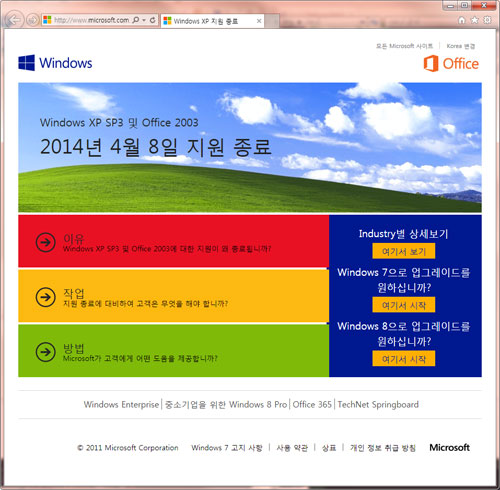Click 여기서 시작 button under Windows 7
This screenshot has width=500, height=490.
[404, 305]
